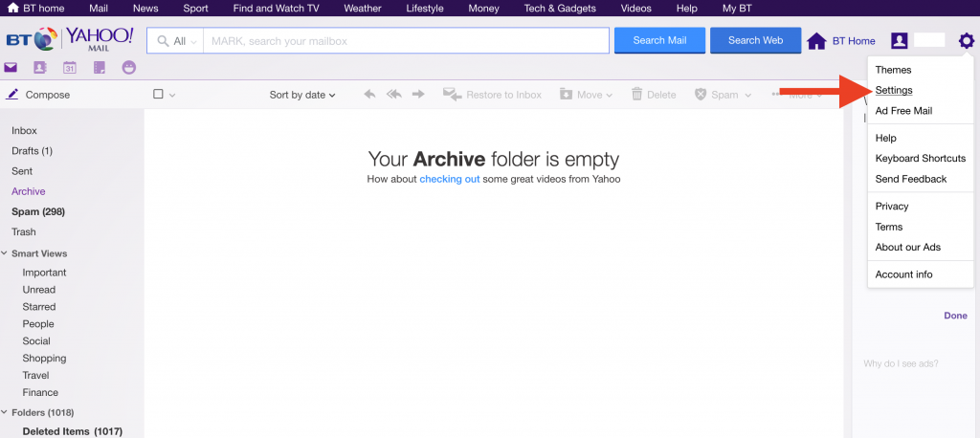Open Tech & Gadgets in top navigation

(560, 8)
